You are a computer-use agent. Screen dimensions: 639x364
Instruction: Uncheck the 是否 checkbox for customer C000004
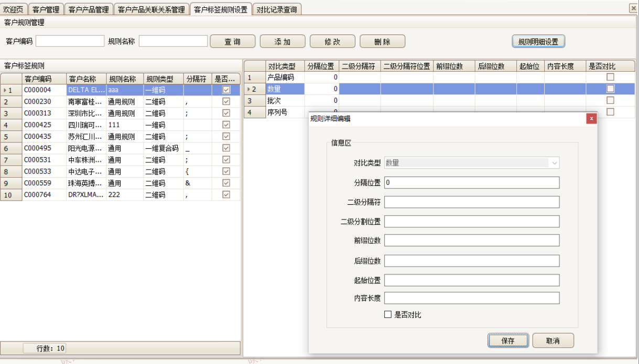(x=226, y=89)
